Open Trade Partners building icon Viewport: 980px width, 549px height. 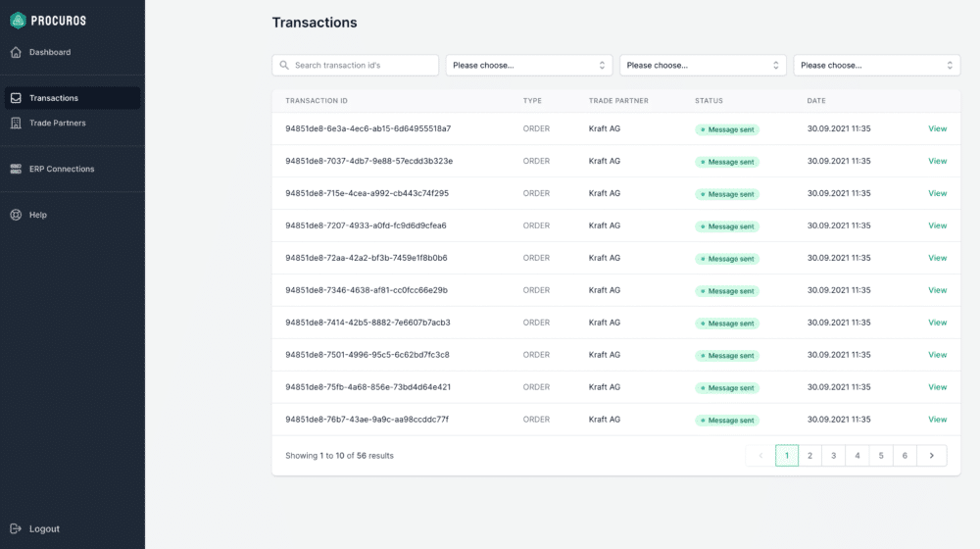[17, 124]
